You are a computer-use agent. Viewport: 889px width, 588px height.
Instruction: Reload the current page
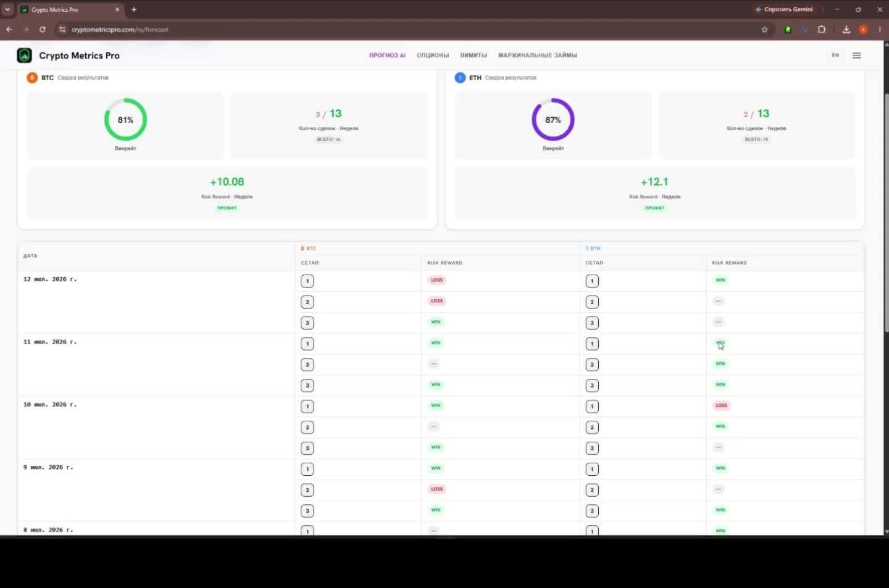click(42, 29)
